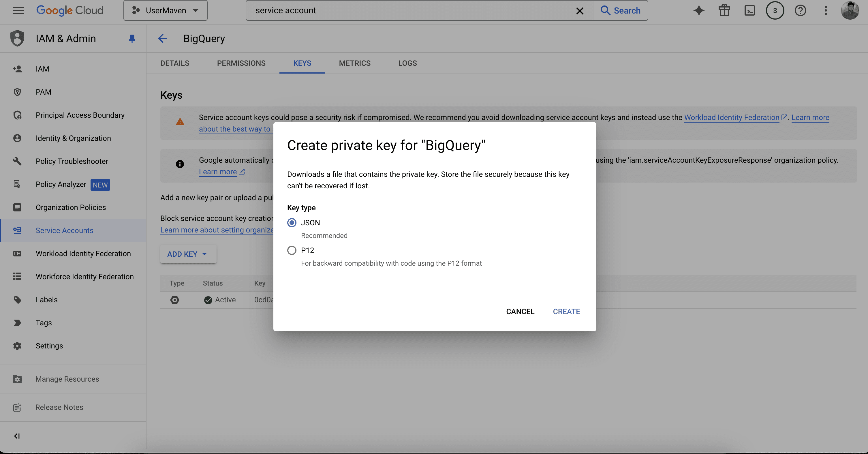The image size is (868, 454).
Task: Click CANCEL in the private key dialog
Action: (520, 312)
